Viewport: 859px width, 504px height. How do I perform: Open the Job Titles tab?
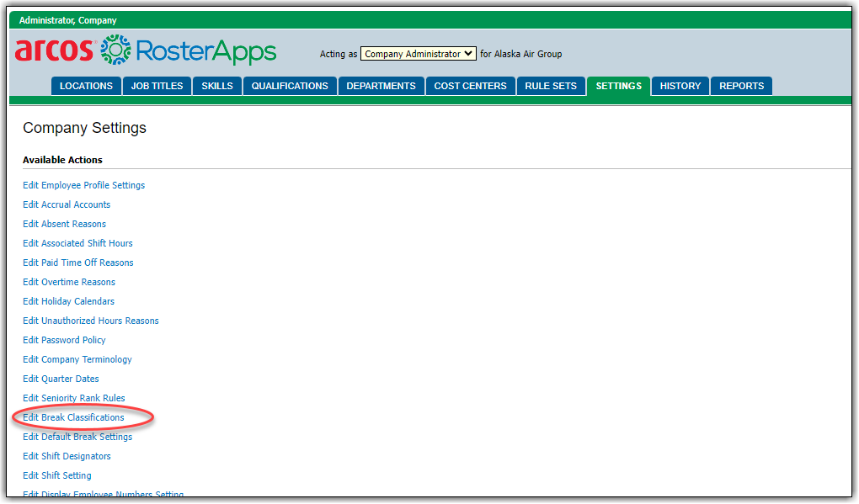(x=157, y=86)
